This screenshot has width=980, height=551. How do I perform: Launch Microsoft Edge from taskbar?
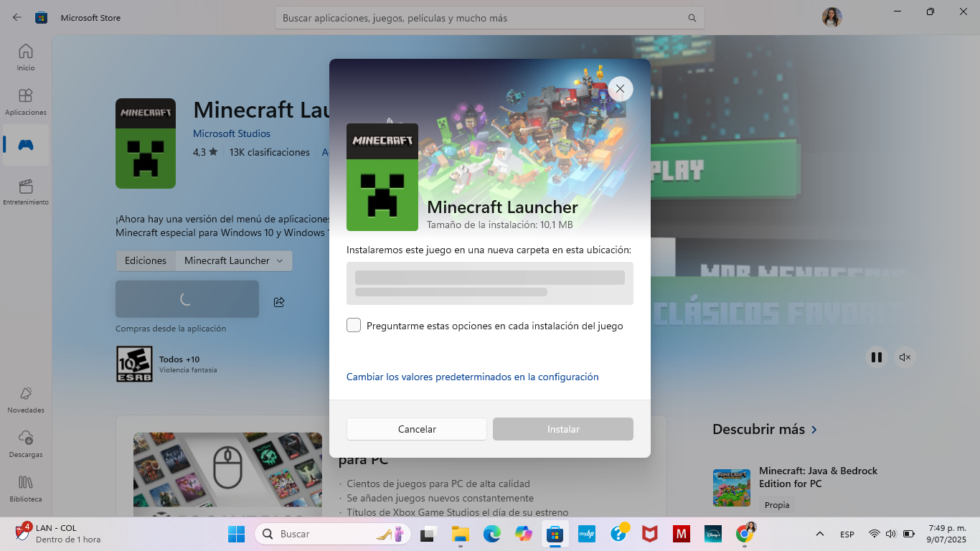tap(491, 534)
